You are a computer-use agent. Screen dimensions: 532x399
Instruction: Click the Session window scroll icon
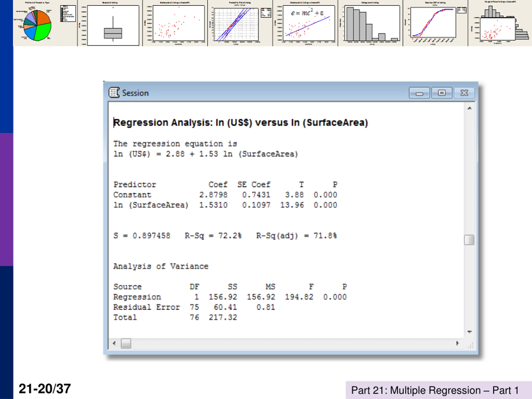114,93
